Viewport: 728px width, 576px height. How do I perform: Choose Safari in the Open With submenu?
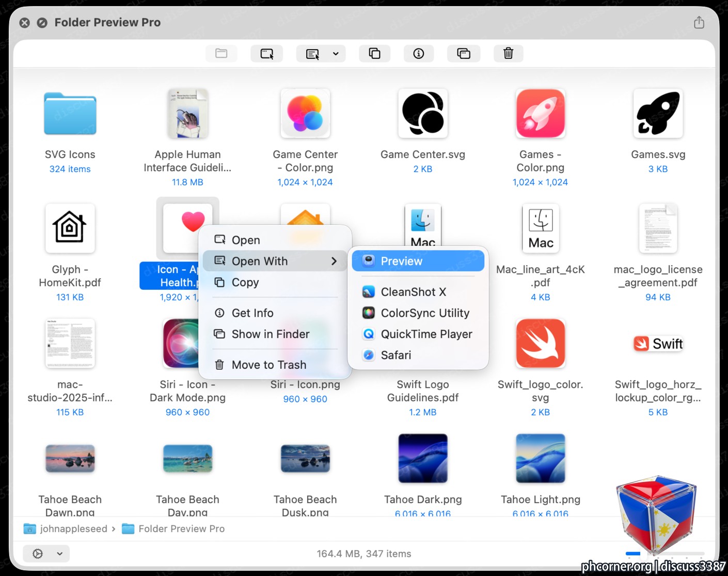[418, 355]
